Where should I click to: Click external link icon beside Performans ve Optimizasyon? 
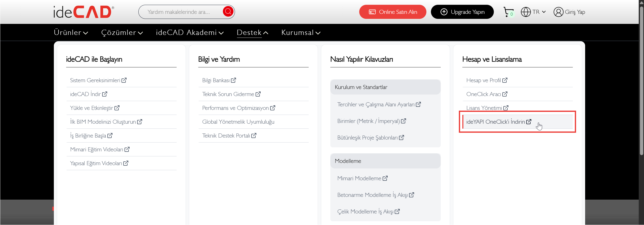point(273,108)
